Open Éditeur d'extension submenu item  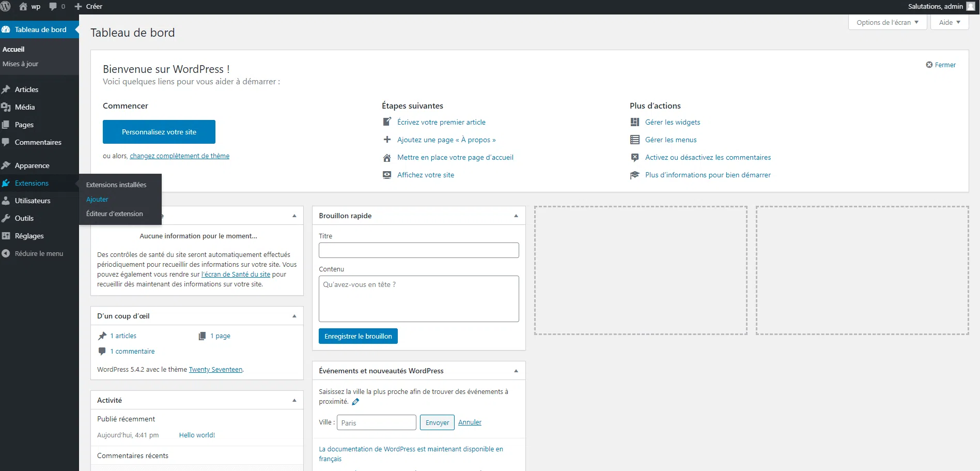(x=115, y=214)
